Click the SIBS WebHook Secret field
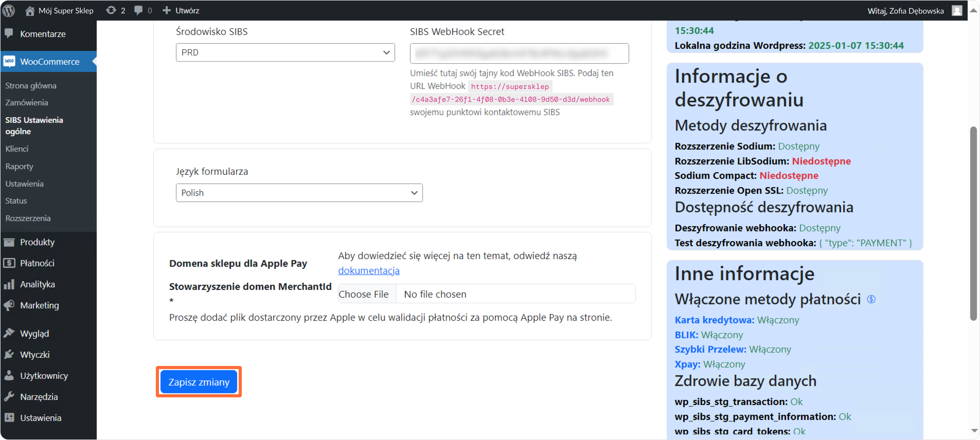The width and height of the screenshot is (980, 440). pos(519,53)
